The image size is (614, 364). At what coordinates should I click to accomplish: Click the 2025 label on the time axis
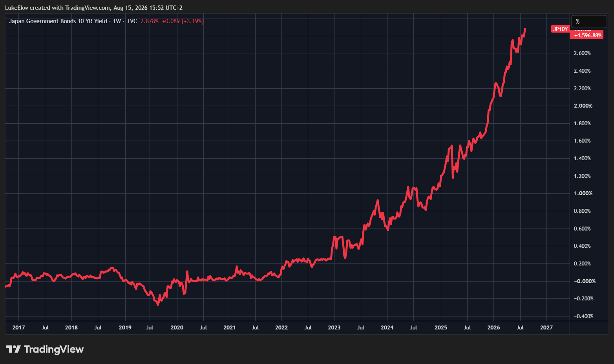[441, 327]
